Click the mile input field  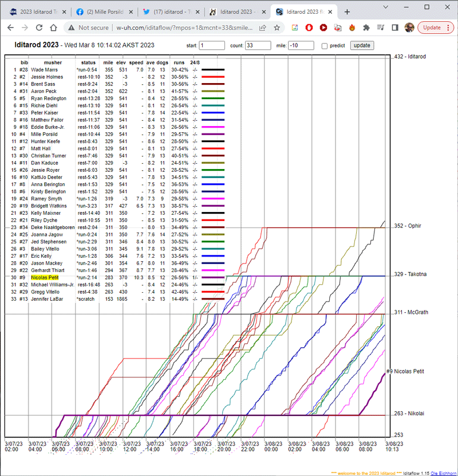click(301, 45)
